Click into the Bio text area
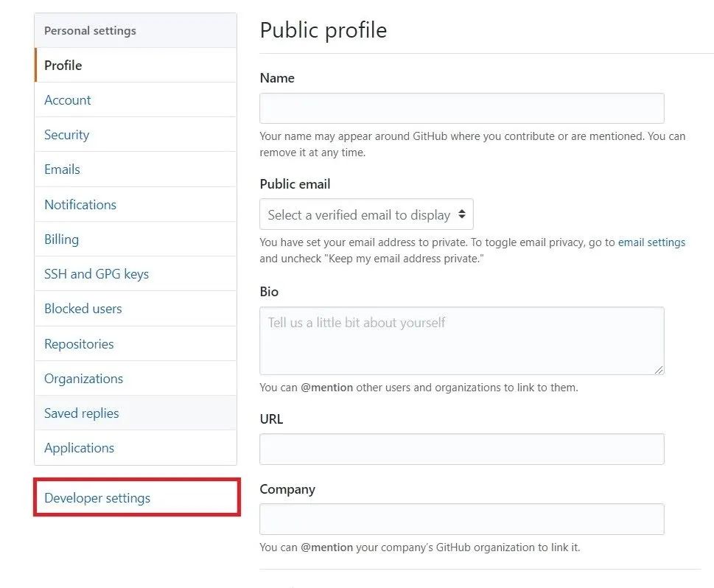The width and height of the screenshot is (714, 588). (x=462, y=340)
